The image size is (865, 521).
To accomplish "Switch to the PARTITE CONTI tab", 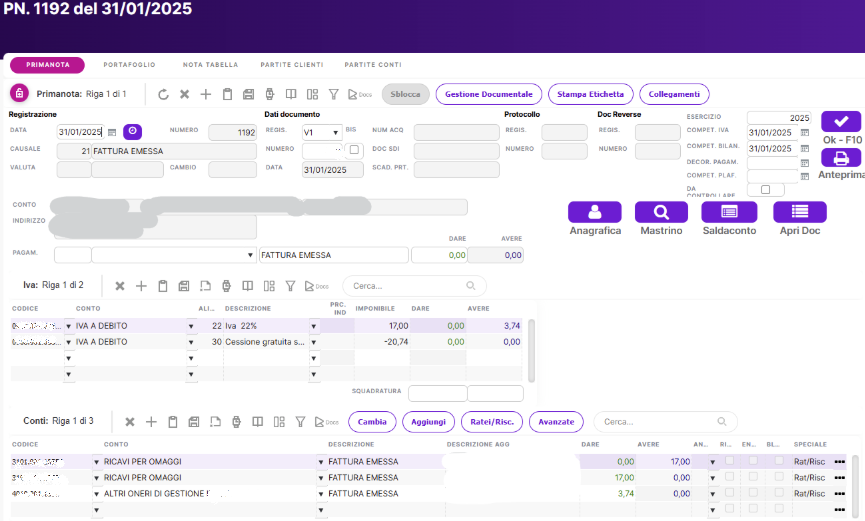I will click(373, 65).
